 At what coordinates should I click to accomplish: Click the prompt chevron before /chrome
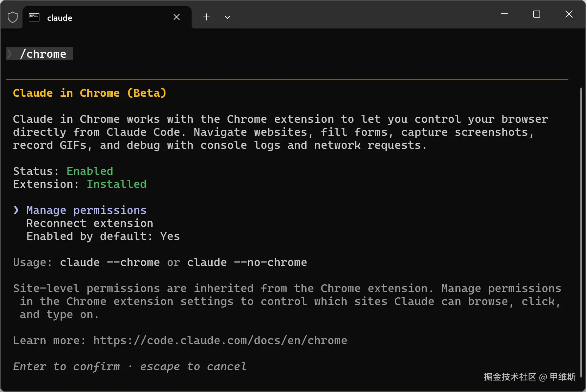coord(10,54)
